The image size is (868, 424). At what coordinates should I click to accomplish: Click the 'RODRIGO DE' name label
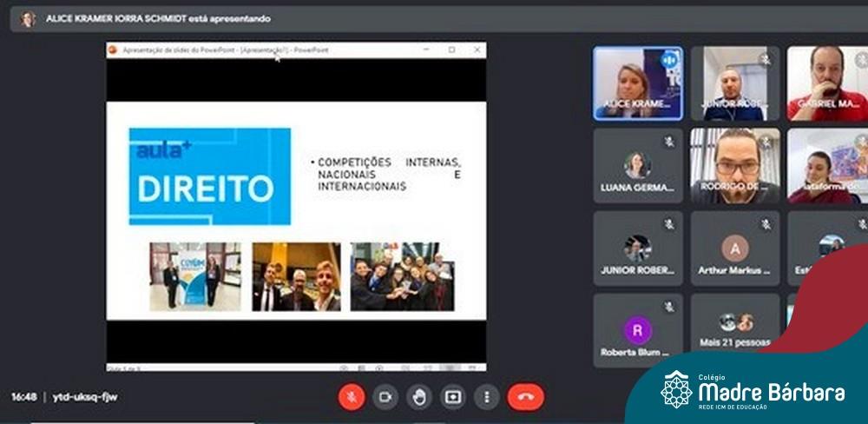[x=733, y=187]
